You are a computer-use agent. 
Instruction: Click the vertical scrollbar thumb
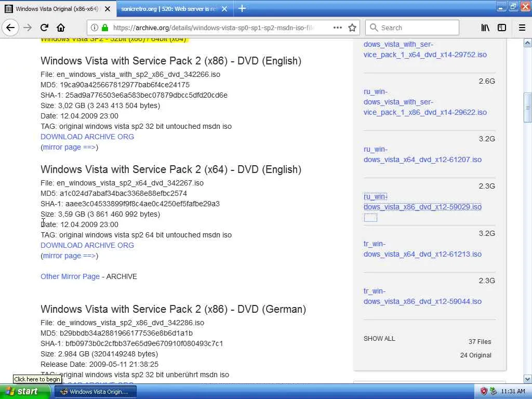pyautogui.click(x=528, y=108)
